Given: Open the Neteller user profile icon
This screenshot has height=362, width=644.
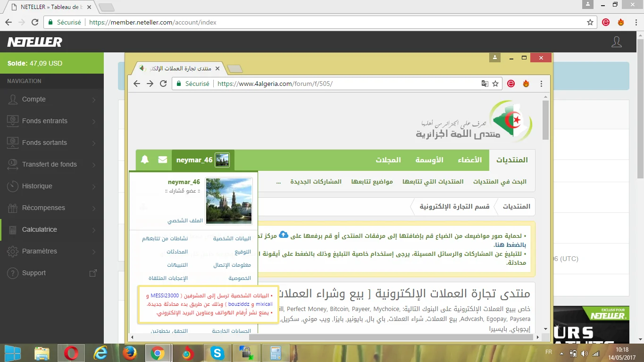Looking at the screenshot, I should click(617, 42).
